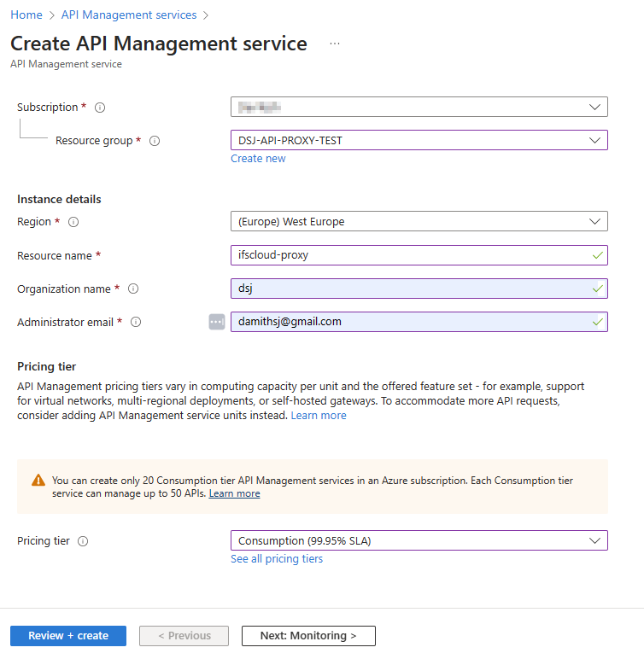Click Next: Monitoring button
Screen dimensions: 644x659
click(307, 636)
